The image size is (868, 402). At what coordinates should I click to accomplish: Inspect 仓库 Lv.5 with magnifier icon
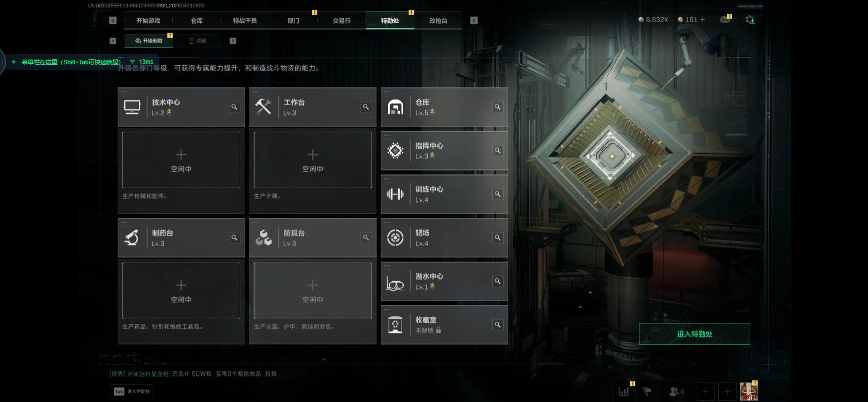(497, 107)
